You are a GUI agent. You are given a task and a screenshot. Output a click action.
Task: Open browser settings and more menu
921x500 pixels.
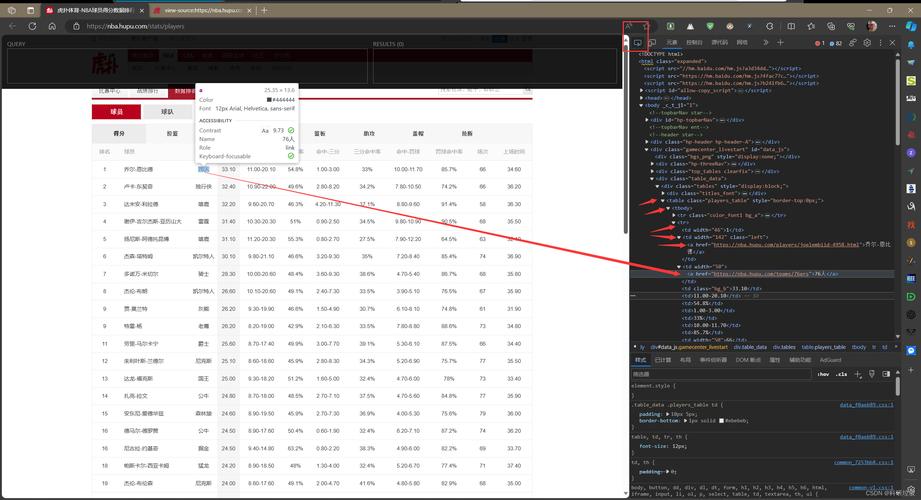pyautogui.click(x=892, y=26)
